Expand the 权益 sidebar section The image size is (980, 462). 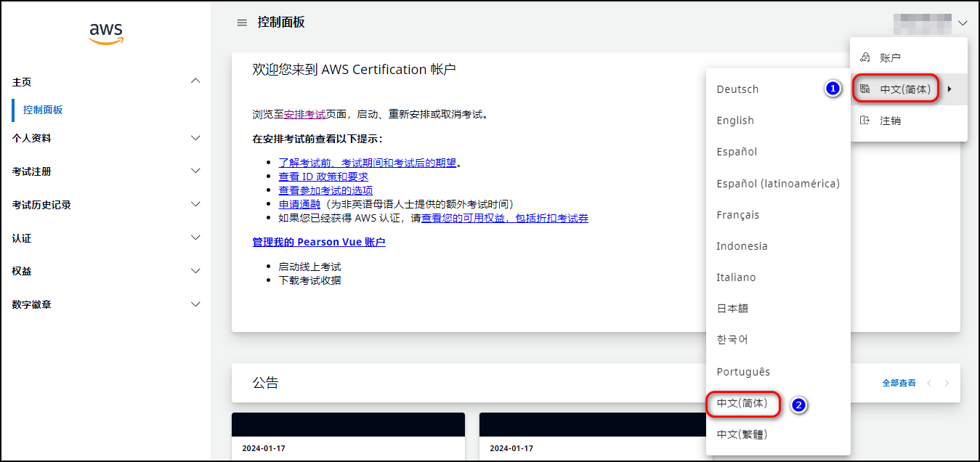(195, 271)
